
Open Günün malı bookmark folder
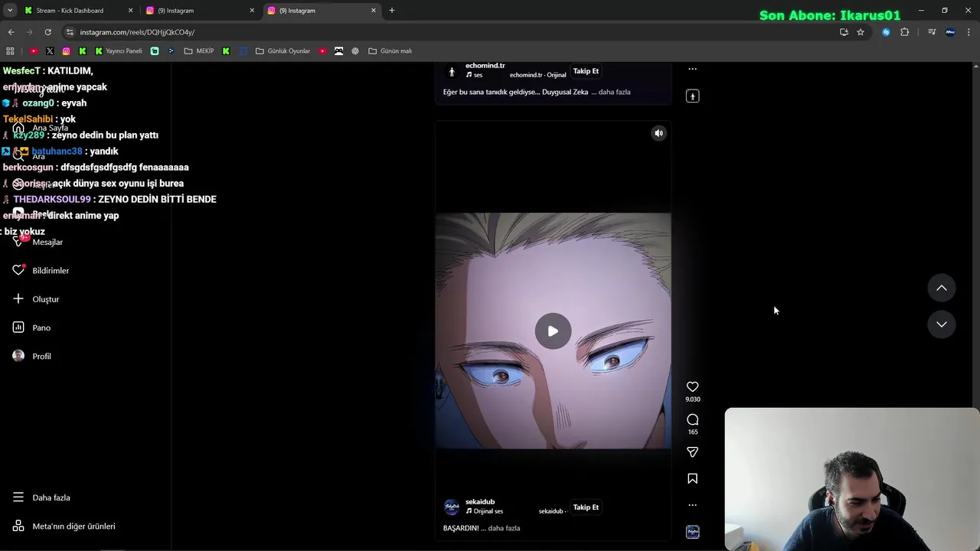(390, 51)
